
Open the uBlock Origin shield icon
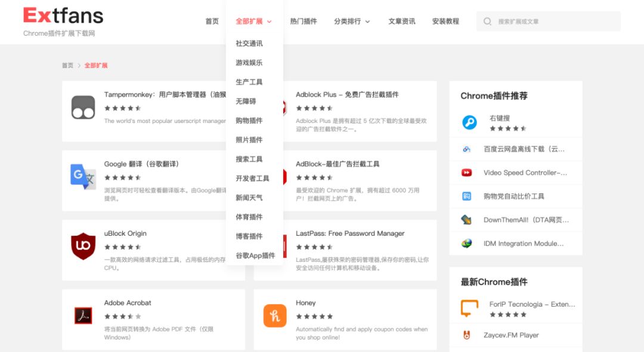tap(83, 246)
